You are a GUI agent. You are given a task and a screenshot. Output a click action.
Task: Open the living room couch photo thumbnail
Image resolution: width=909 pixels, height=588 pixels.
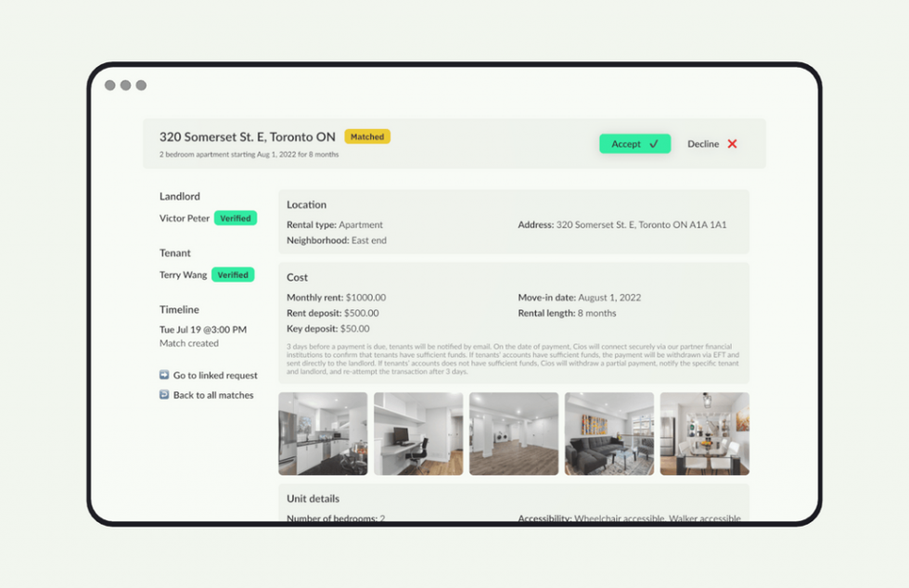608,433
